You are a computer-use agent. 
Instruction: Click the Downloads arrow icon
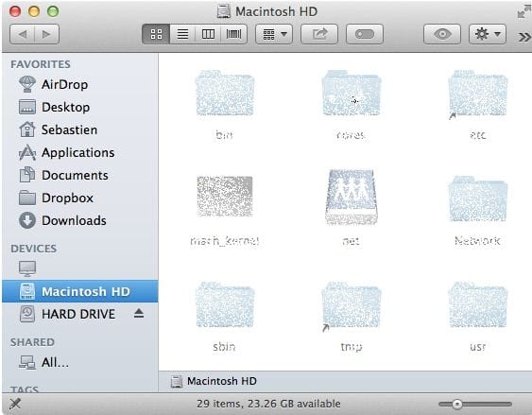(27, 220)
